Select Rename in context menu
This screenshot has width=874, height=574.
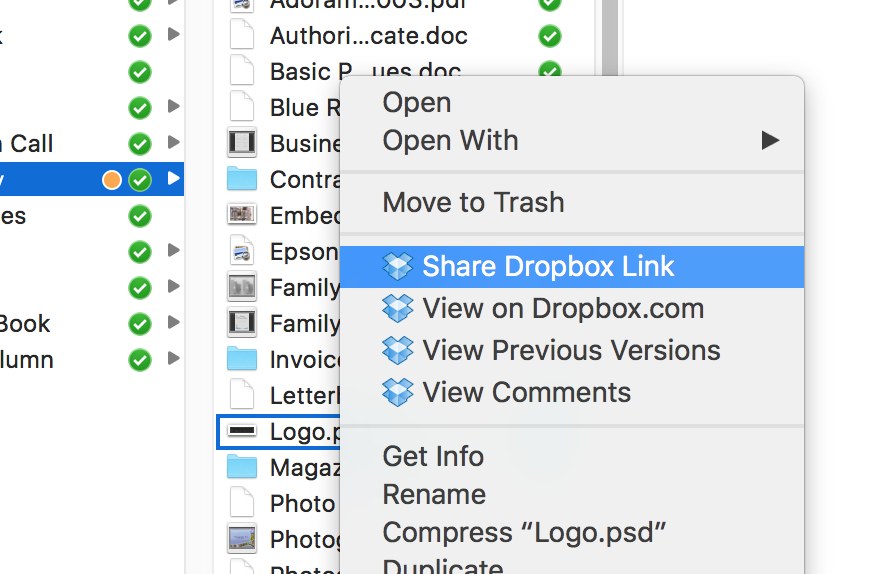434,494
